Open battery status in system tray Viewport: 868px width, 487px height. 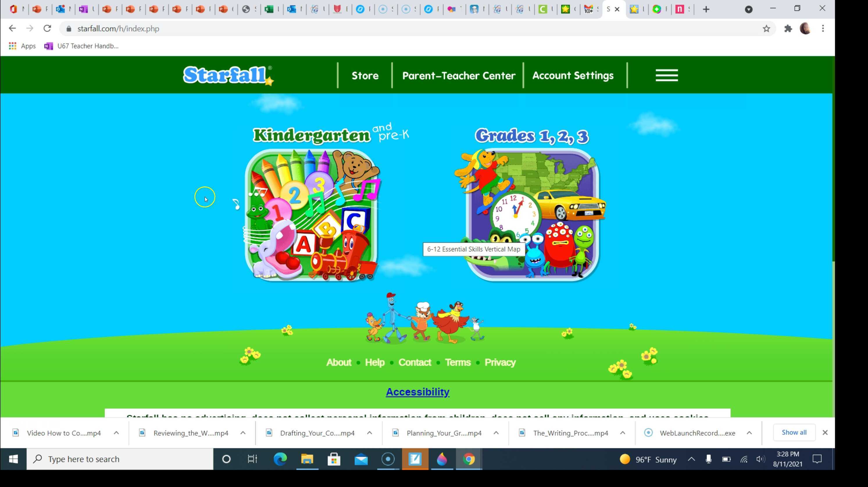pos(726,459)
